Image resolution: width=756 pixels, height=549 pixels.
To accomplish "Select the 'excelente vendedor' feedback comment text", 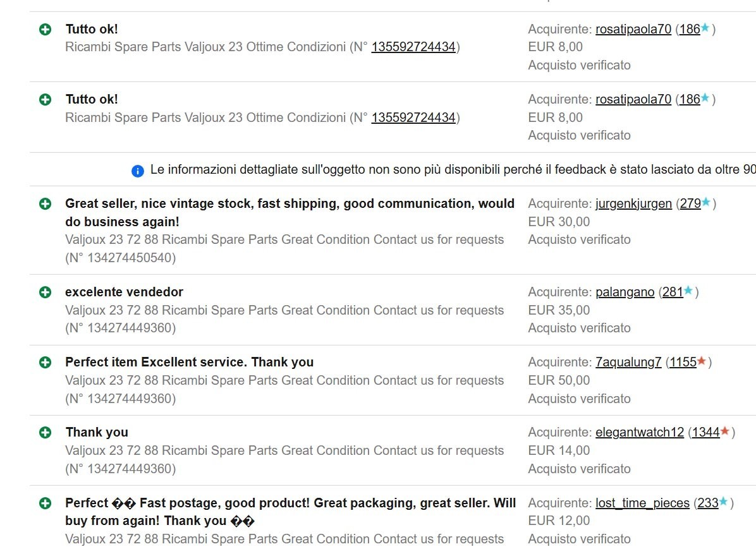I will point(124,292).
